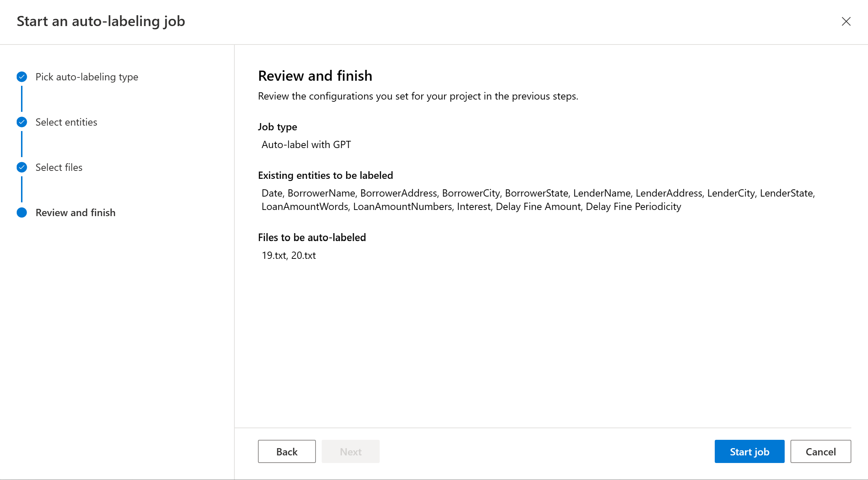
Task: Jump to the Select entities step label
Action: point(66,122)
